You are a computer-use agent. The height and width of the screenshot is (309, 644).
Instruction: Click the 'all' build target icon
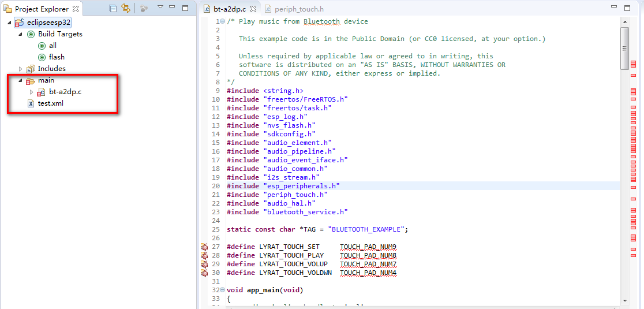[x=42, y=46]
